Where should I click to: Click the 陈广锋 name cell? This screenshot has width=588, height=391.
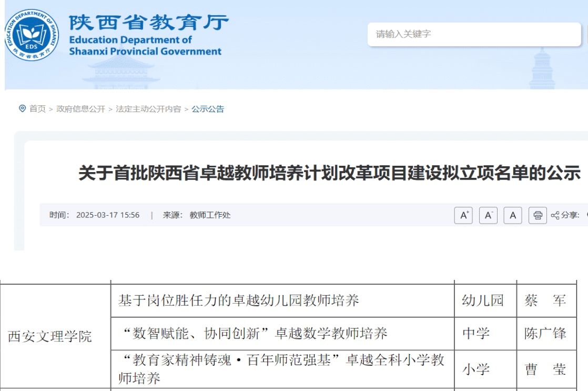(545, 333)
